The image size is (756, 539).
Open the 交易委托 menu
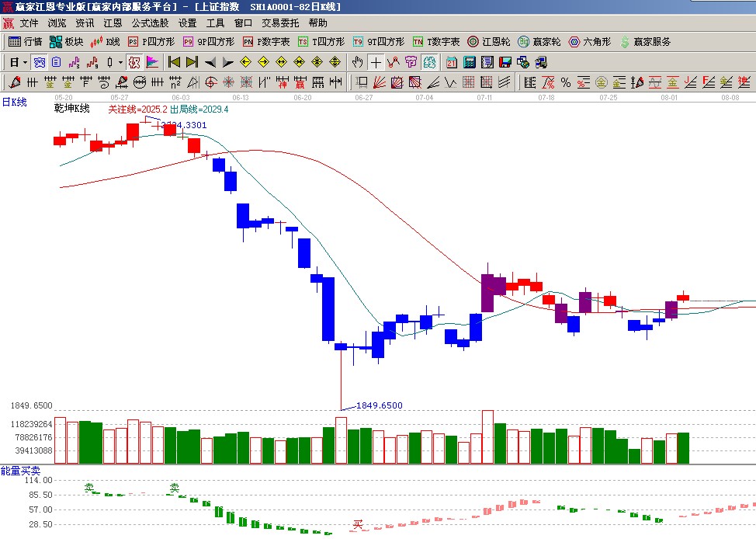(279, 23)
